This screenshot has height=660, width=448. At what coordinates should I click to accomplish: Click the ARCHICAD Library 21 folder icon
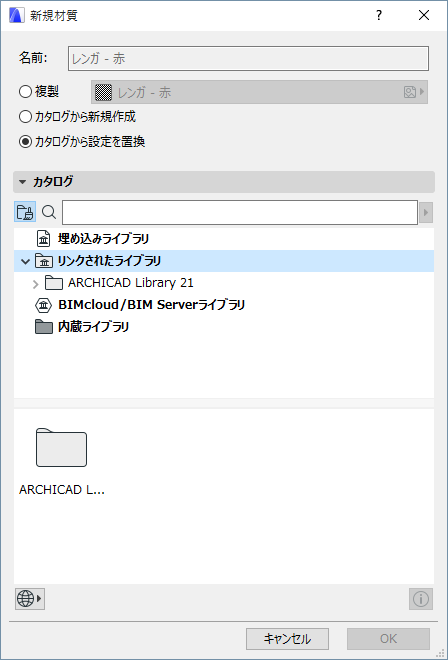[x=54, y=283]
